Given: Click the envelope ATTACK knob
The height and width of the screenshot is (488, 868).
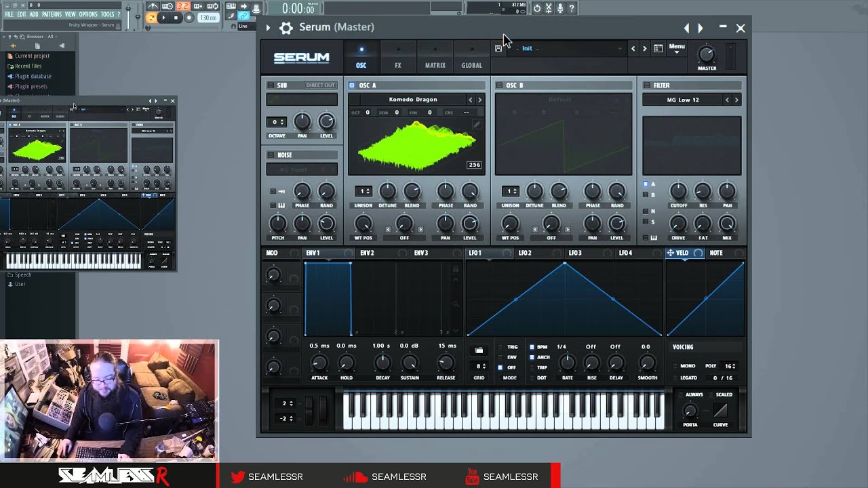Looking at the screenshot, I should click(x=319, y=363).
